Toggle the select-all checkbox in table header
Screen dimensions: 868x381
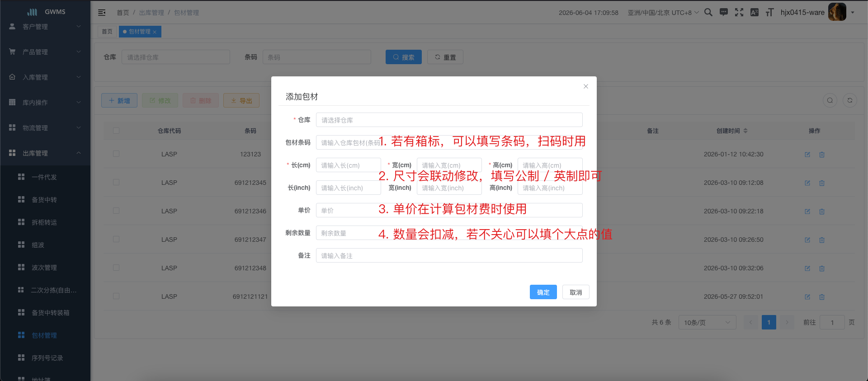pos(116,131)
